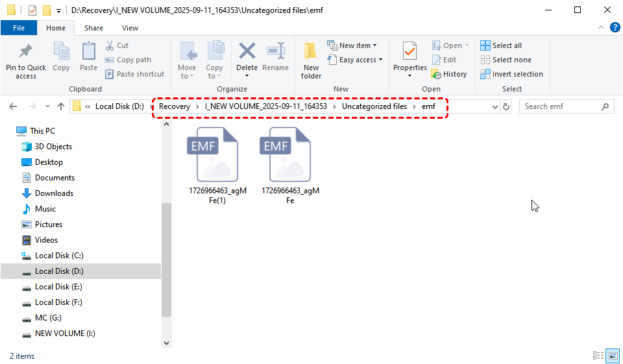Viewport: 623px width, 364px height.
Task: Switch to the Home tab
Action: point(56,28)
